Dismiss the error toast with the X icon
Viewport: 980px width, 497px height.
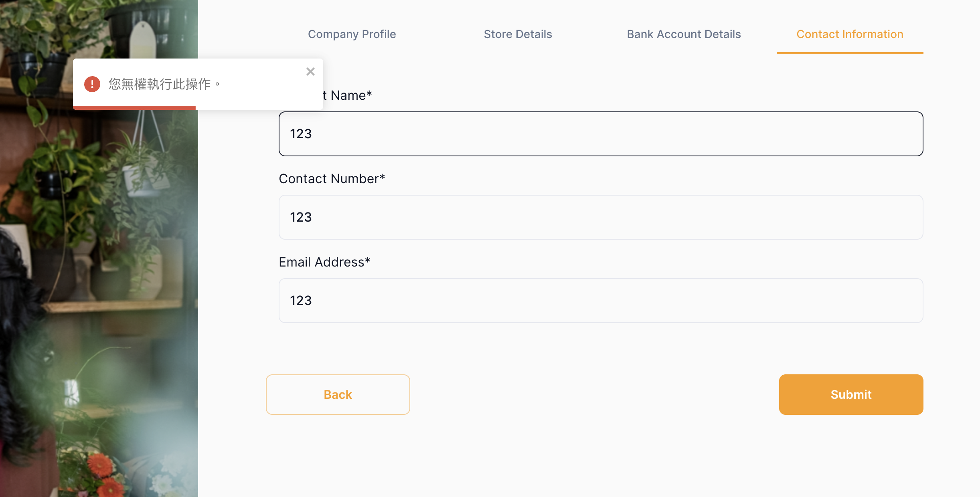(310, 72)
